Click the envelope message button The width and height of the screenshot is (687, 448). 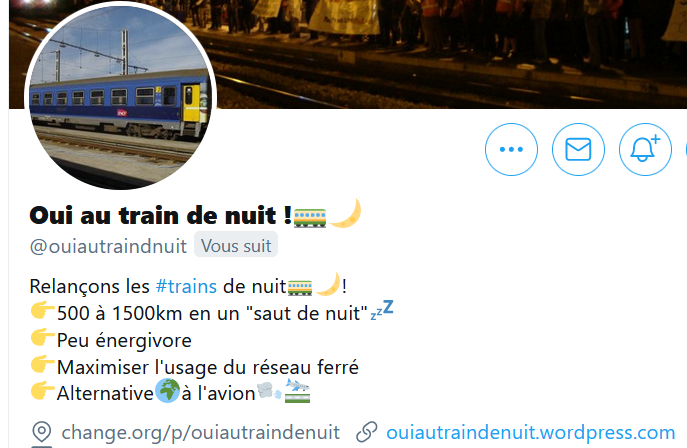click(x=578, y=149)
